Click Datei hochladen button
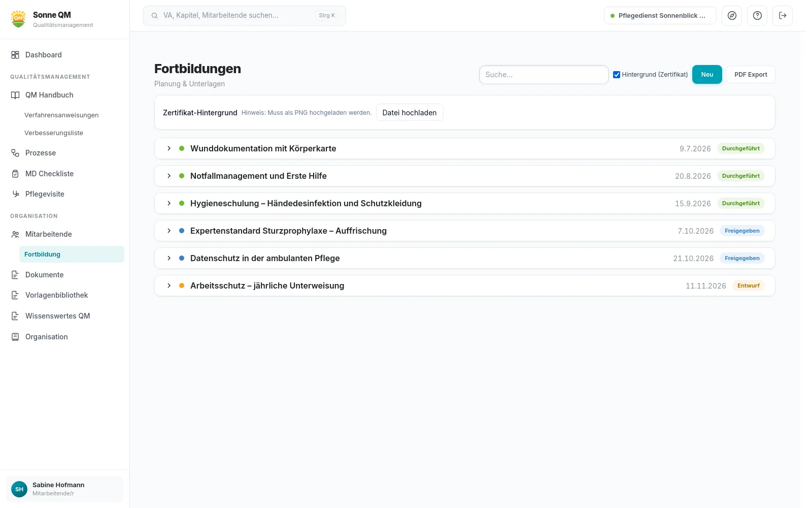Image resolution: width=812 pixels, height=508 pixels. coord(410,113)
